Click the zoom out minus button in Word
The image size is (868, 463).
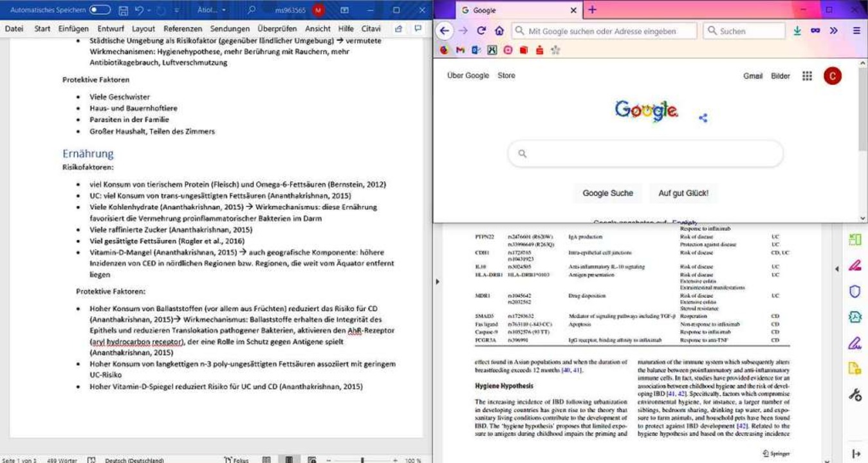tap(329, 460)
